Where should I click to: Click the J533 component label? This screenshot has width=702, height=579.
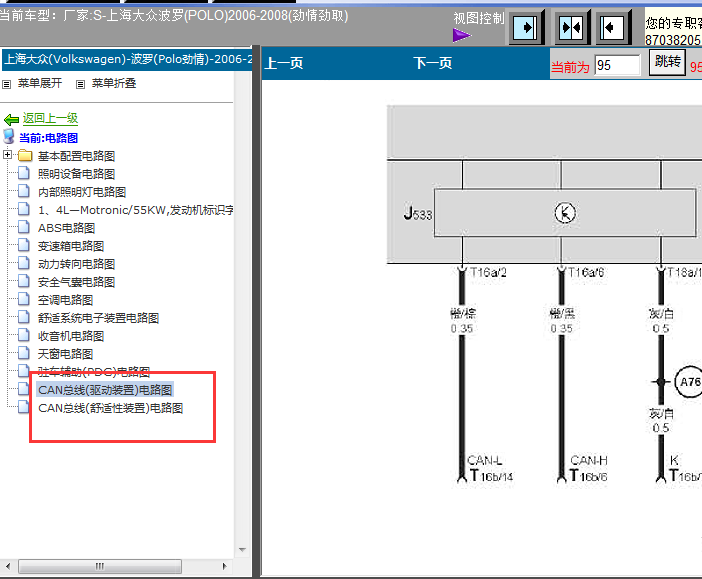418,213
